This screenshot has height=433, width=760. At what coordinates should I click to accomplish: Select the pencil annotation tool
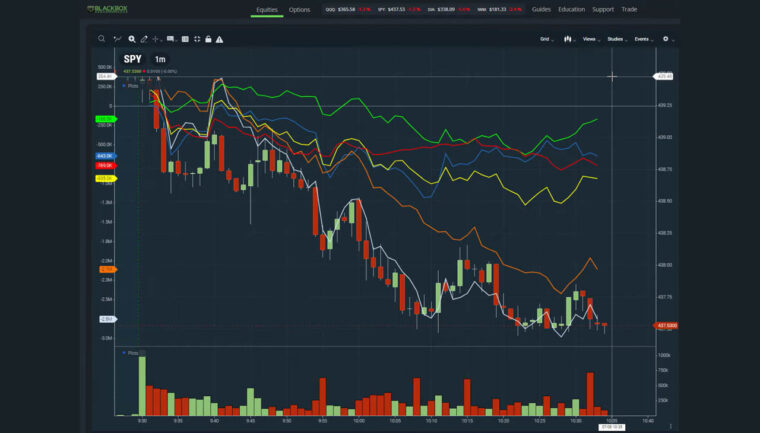point(144,39)
